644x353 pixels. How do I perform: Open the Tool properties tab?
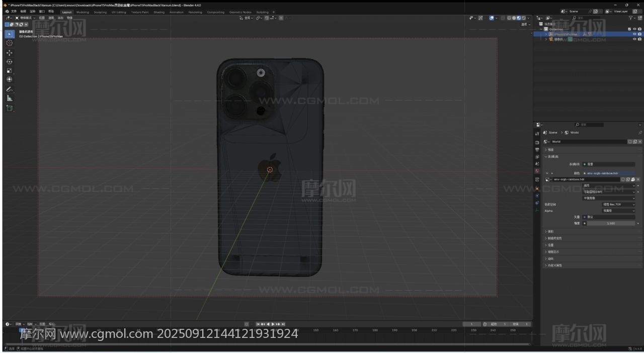(537, 134)
